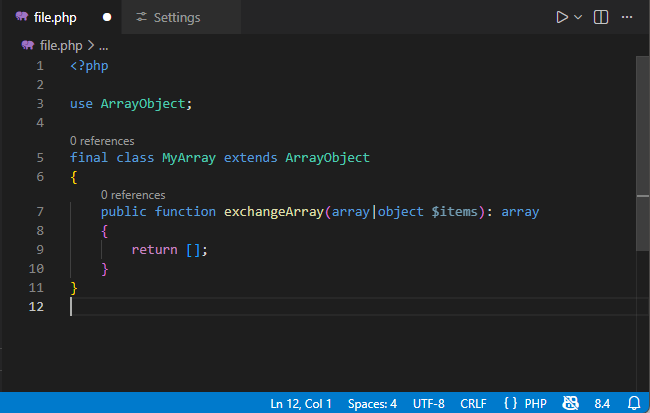Open notifications bell in status bar
The image size is (650, 413).
(633, 403)
